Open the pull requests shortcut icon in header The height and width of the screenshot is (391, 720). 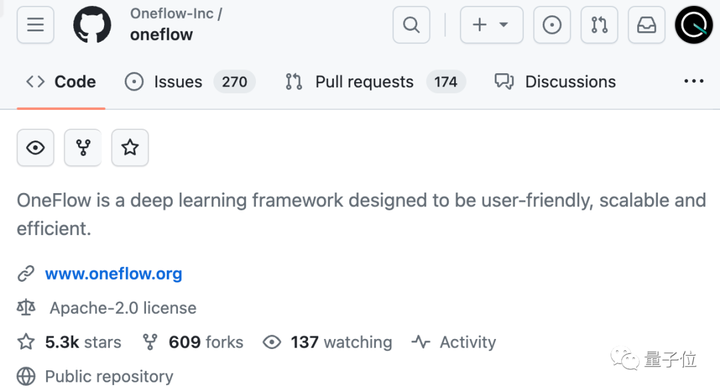click(x=599, y=25)
